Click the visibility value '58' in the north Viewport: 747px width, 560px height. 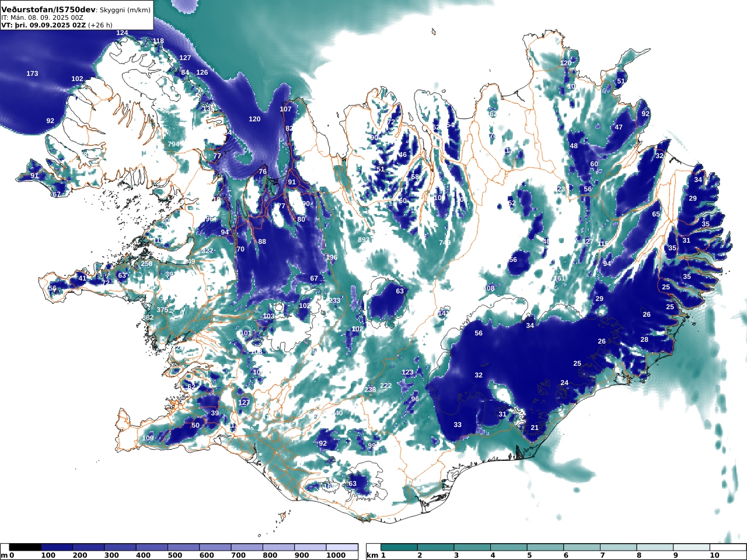point(415,177)
